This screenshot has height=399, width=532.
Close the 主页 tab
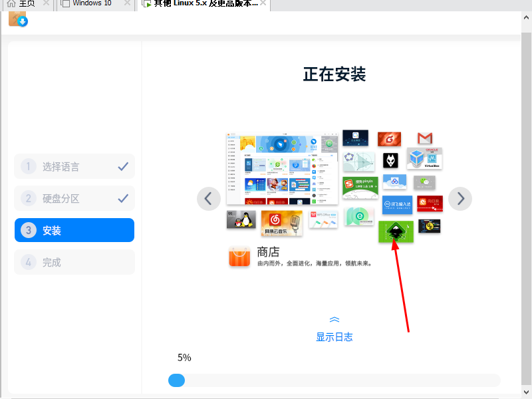[x=47, y=3]
